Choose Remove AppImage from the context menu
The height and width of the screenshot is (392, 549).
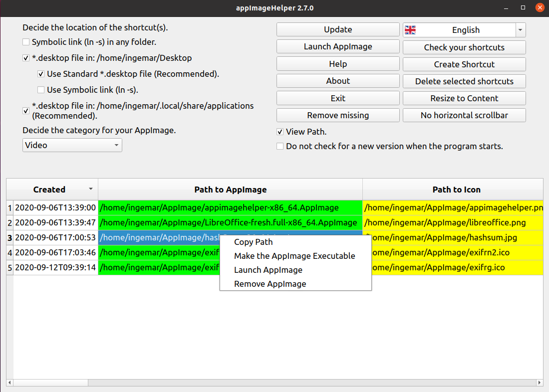point(295,284)
